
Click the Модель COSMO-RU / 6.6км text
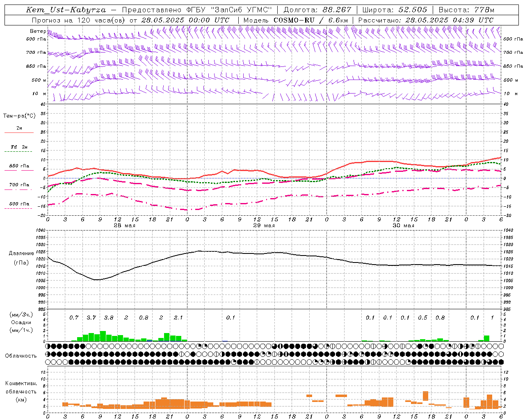point(296,20)
